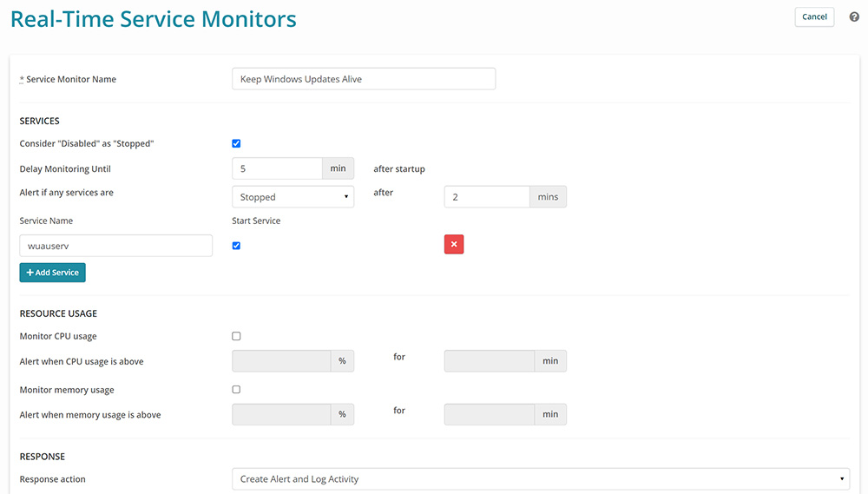Viewport: 868px width, 494px height.
Task: Click the Delay Monitoring Until minutes field
Action: [x=278, y=168]
